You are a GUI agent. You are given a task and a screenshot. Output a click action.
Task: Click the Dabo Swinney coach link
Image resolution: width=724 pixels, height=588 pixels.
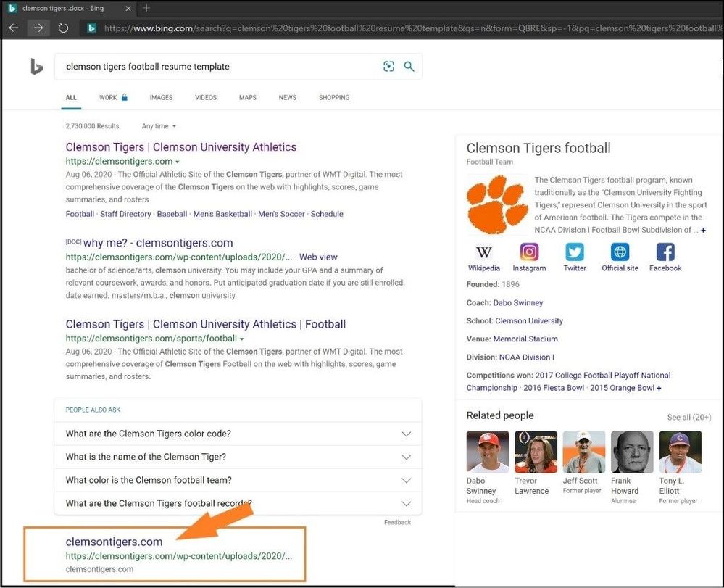tap(517, 303)
